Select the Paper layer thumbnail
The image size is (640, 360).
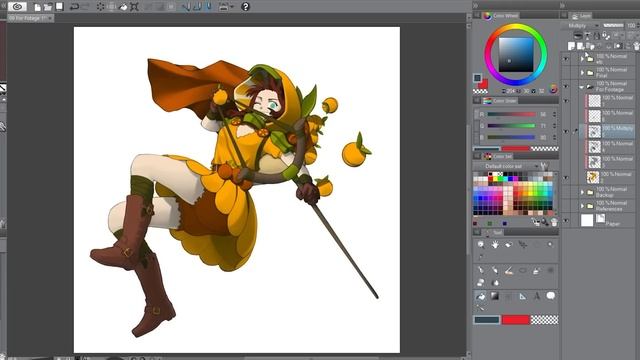click(587, 220)
